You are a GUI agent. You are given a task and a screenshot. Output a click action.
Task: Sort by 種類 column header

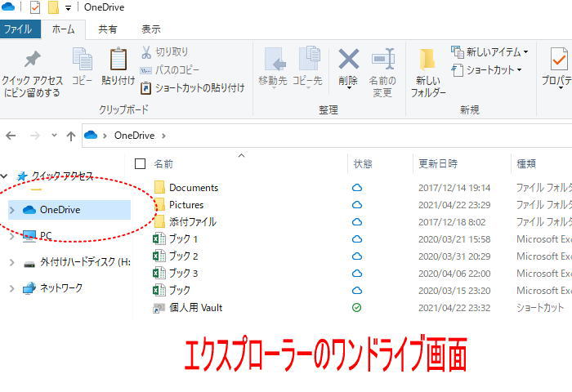526,163
